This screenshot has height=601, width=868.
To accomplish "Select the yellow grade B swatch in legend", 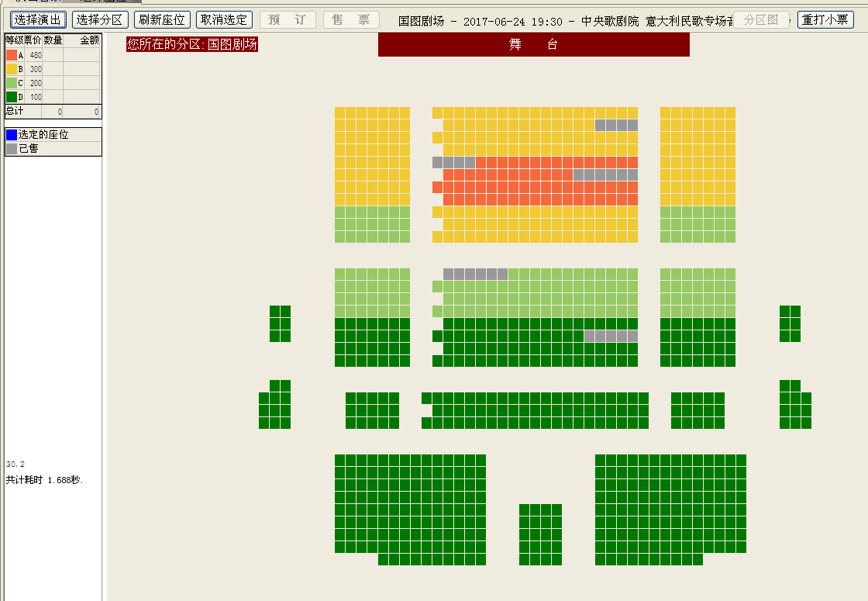I will tap(11, 69).
